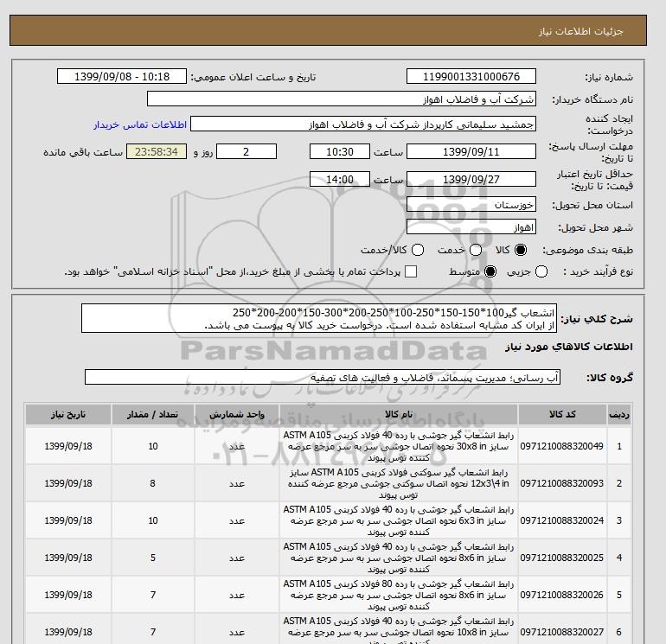Click the need date 1399/09/18 in row 1
This screenshot has width=666, height=644.
[x=68, y=446]
